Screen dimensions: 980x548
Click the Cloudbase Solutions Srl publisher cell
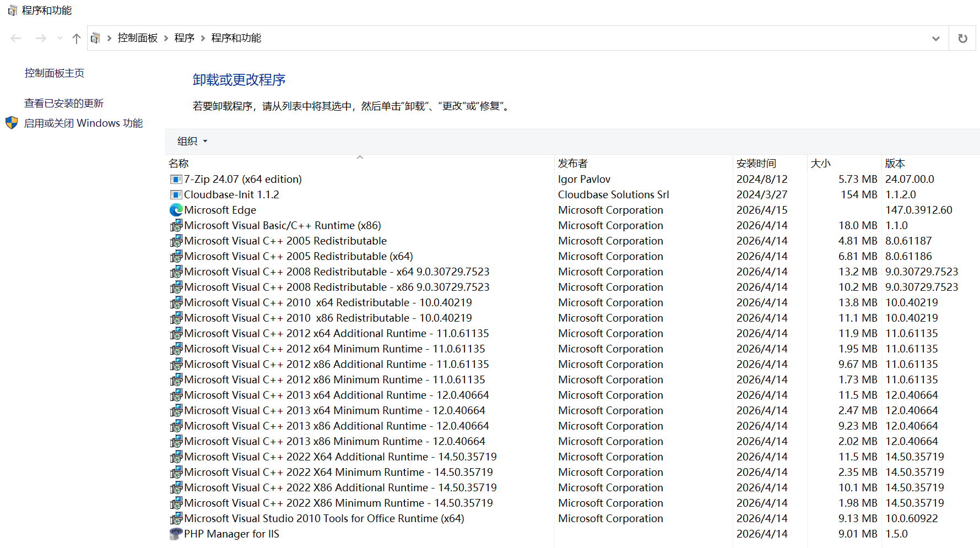(614, 195)
